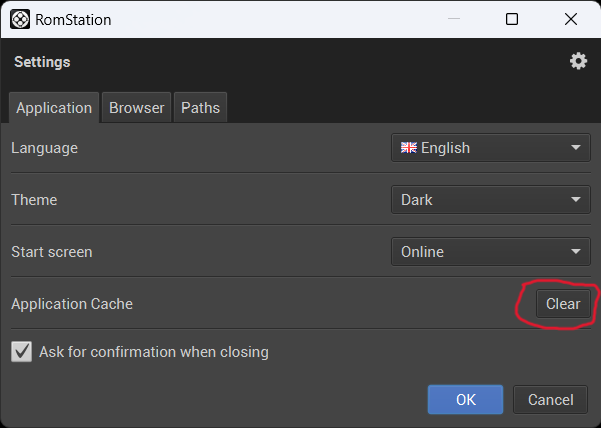
Task: Expand the Theme dropdown set to Dark
Action: coord(491,200)
